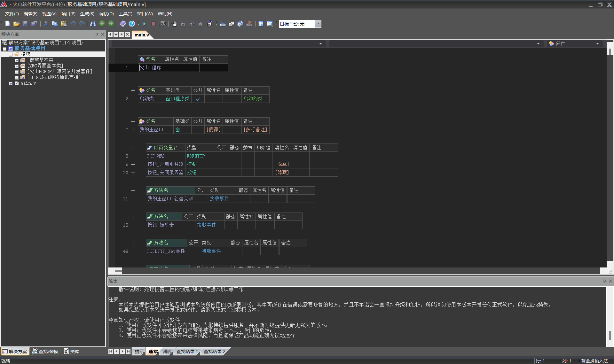Select the main.v editor tab
The width and height of the screenshot is (614, 364).
[142, 35]
